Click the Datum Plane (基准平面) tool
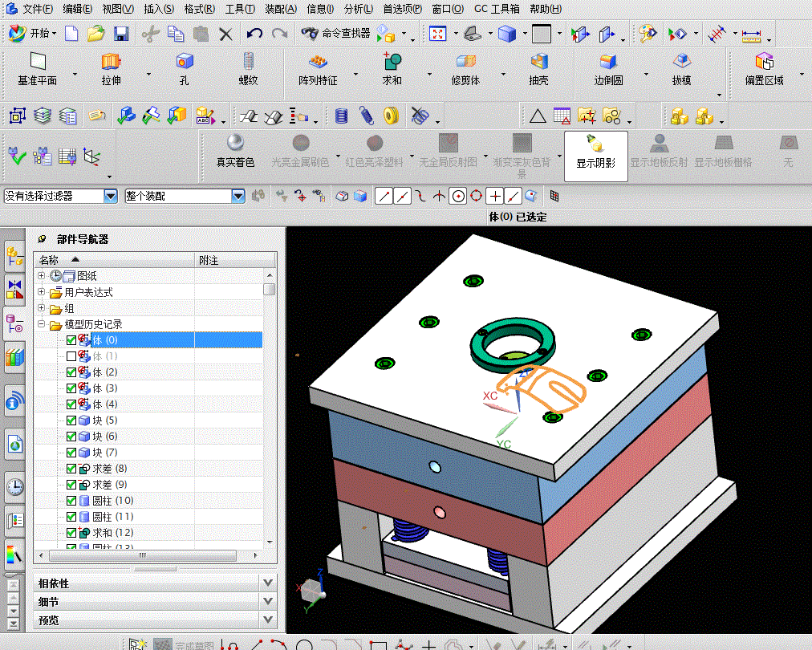The height and width of the screenshot is (650, 812). pos(38,68)
